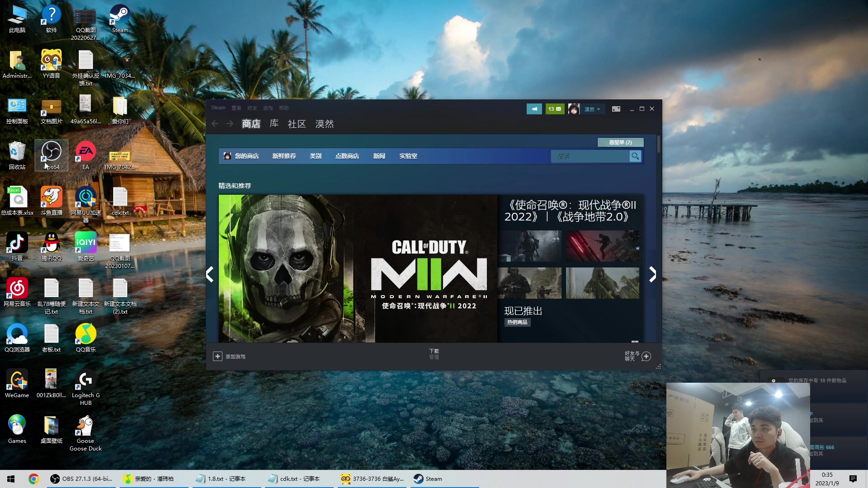Expand the 您的商店 store menu
Screen dimensions: 868x488
pyautogui.click(x=246, y=156)
